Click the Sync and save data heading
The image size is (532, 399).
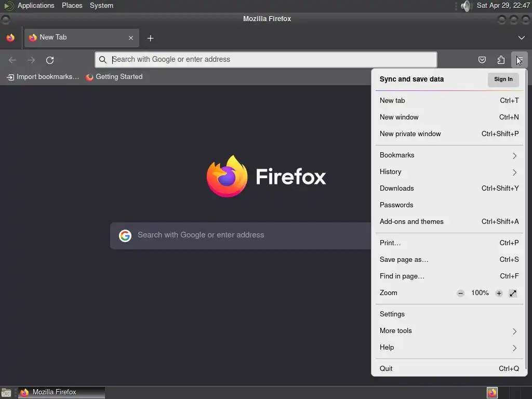(411, 79)
